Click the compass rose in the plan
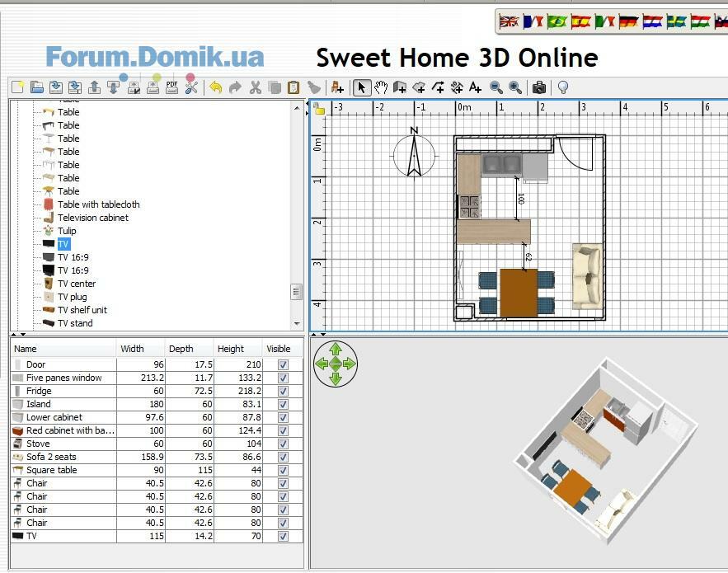The image size is (728, 573). click(x=414, y=153)
